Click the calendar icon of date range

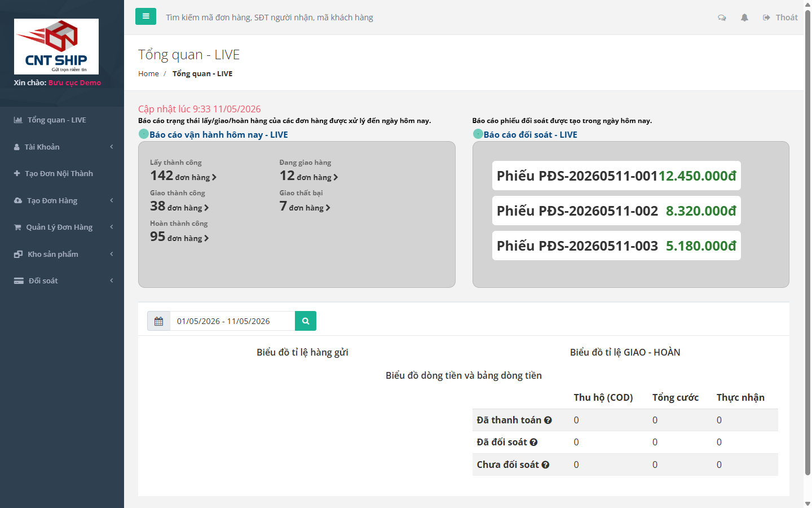pos(158,321)
